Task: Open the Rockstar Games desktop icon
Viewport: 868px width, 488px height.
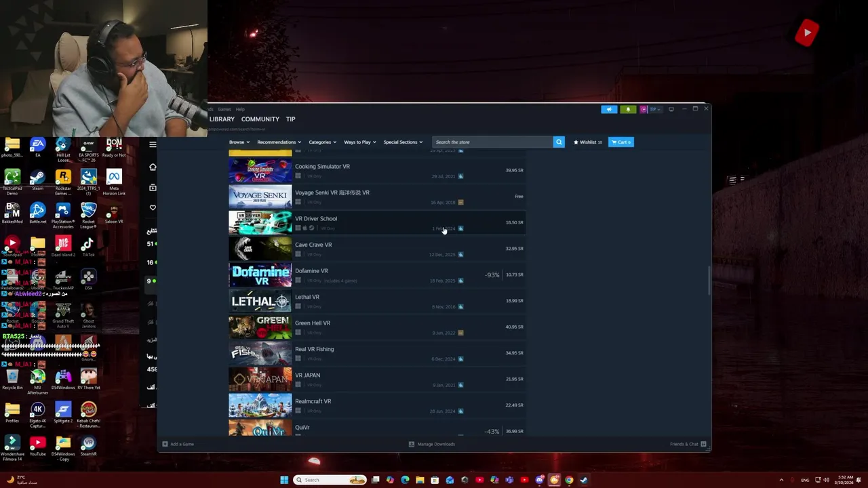Action: pyautogui.click(x=63, y=183)
